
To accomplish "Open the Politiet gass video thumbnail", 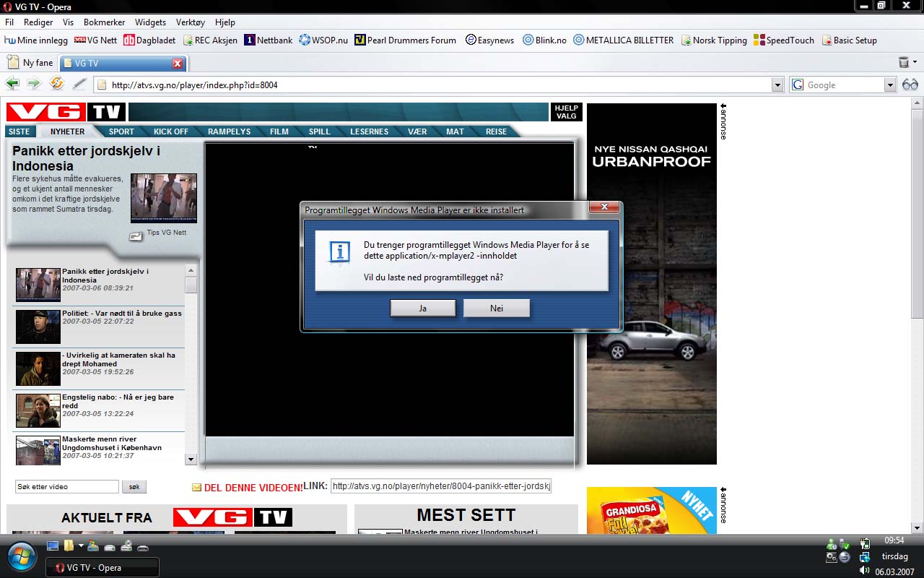I will tap(38, 327).
